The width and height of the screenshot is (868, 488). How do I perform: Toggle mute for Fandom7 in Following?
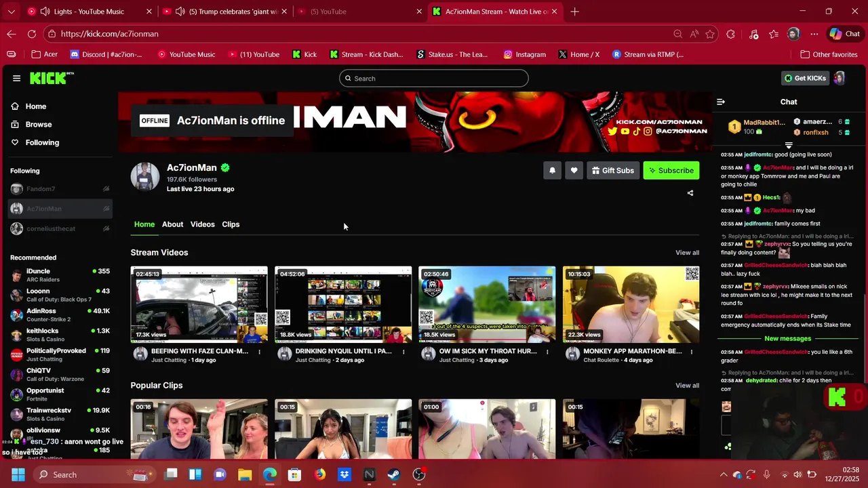106,189
